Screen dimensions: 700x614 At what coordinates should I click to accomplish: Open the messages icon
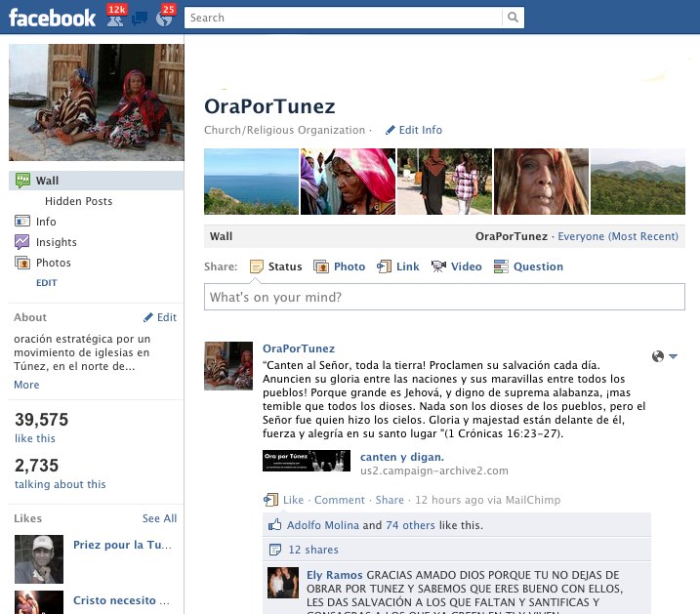(x=140, y=19)
